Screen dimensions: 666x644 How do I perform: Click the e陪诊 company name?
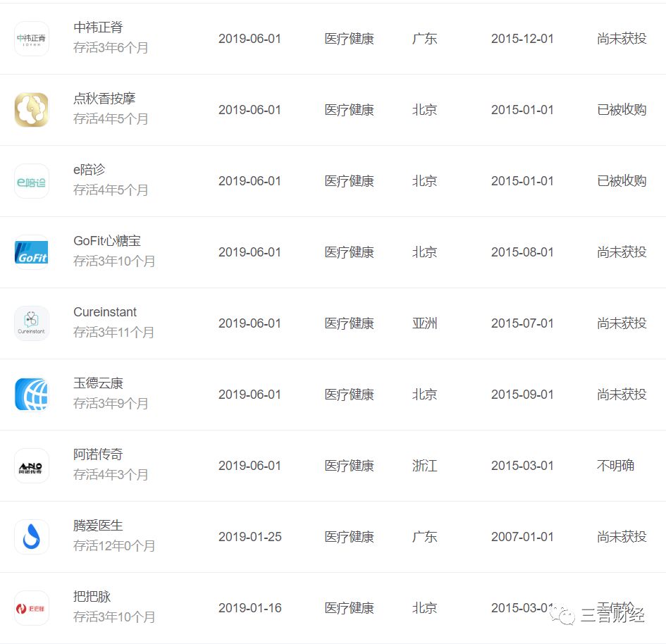point(90,170)
